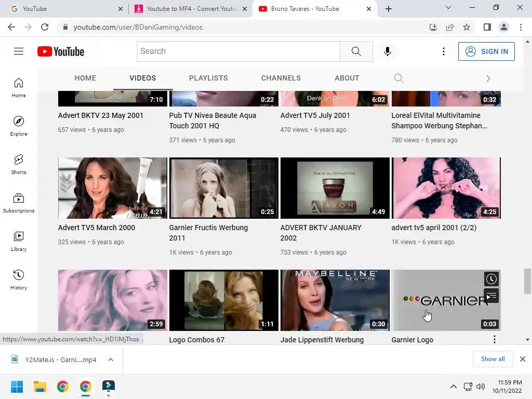
Task: Open Windows Start menu
Action: 17,387
